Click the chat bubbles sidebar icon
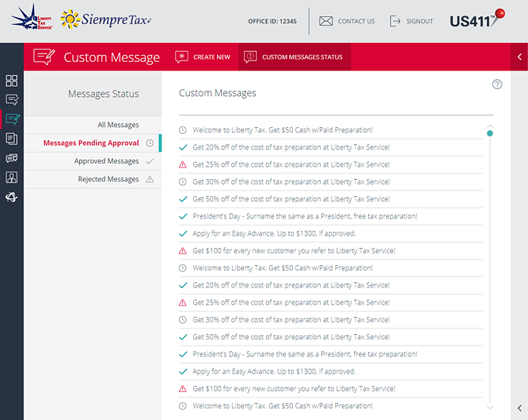Viewport: 528px width, 420px height. tap(12, 158)
